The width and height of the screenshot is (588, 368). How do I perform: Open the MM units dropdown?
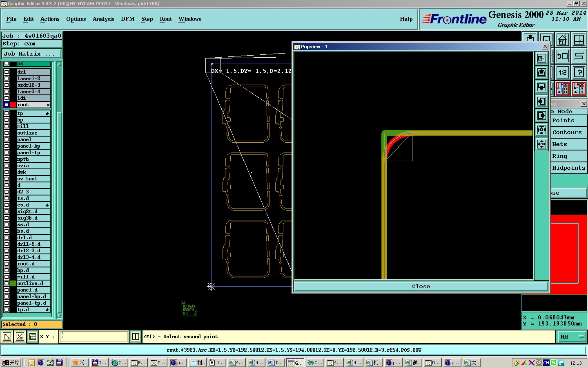(572, 337)
